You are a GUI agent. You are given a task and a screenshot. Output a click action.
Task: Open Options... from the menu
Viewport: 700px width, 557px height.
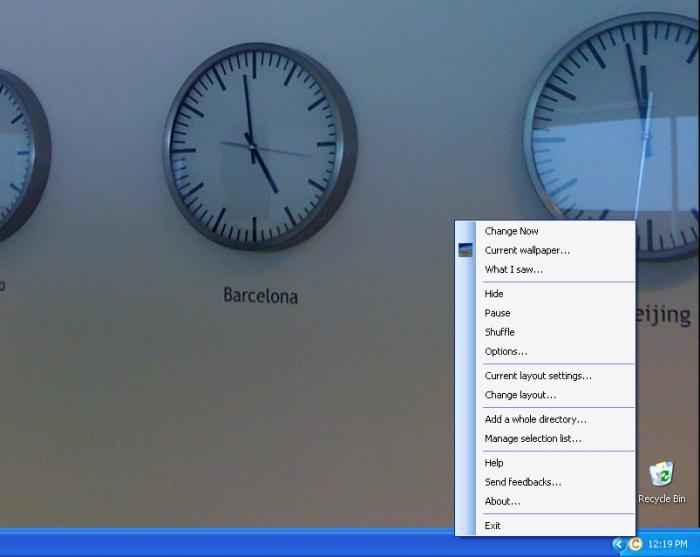pyautogui.click(x=545, y=351)
